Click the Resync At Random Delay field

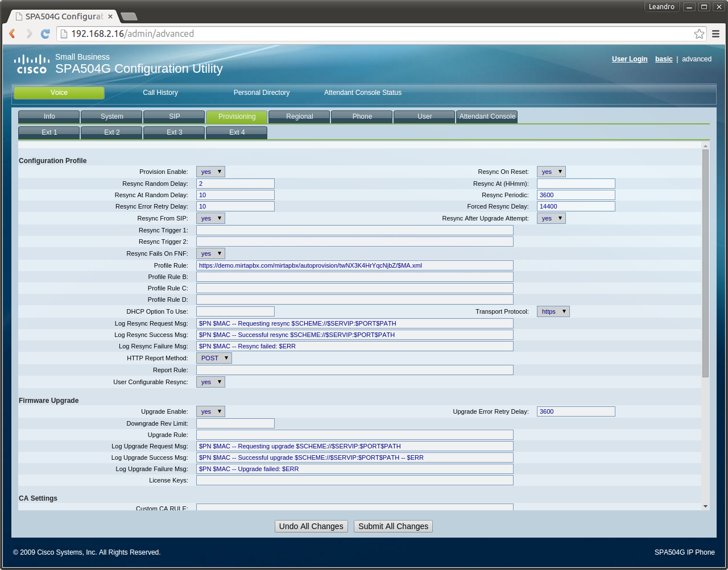(235, 195)
